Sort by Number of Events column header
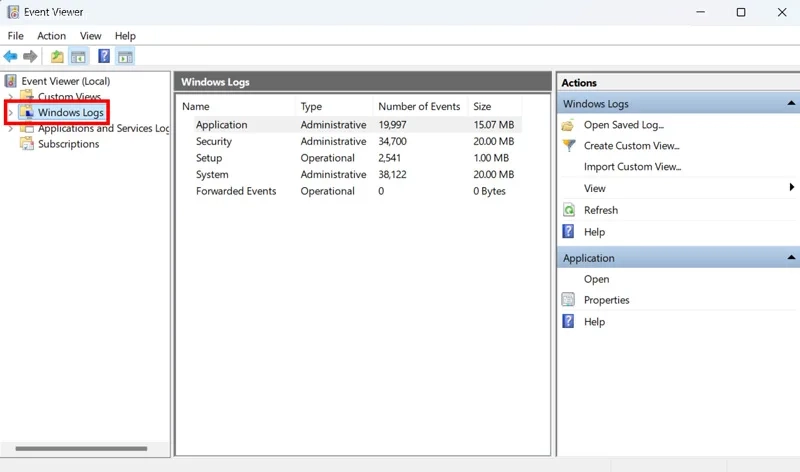The image size is (800, 472). [420, 106]
